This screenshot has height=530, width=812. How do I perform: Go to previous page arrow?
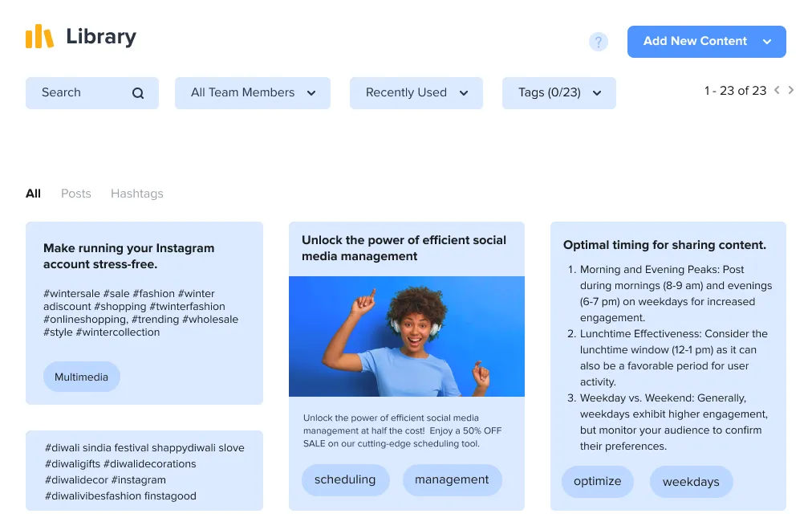point(777,90)
